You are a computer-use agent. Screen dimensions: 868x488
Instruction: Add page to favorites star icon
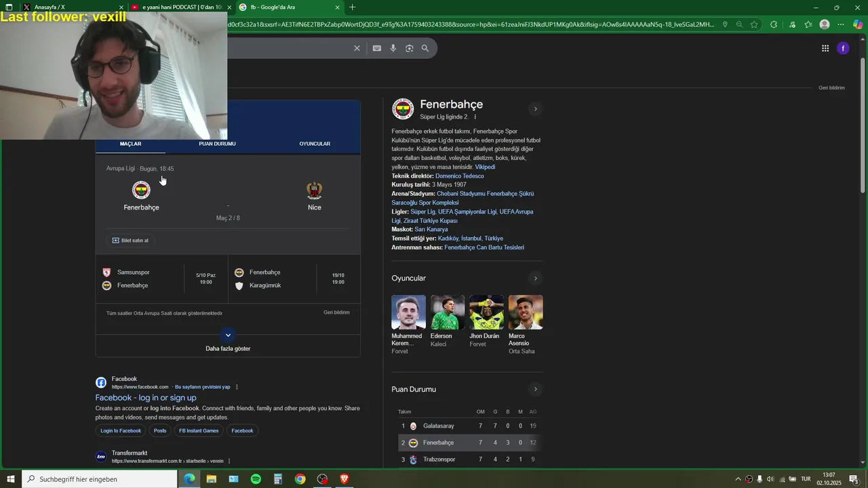coord(754,24)
